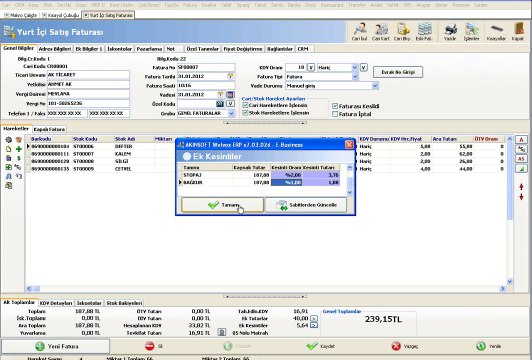Click the Cari bul toolbar icon
The image size is (532, 360).
(x=359, y=31)
